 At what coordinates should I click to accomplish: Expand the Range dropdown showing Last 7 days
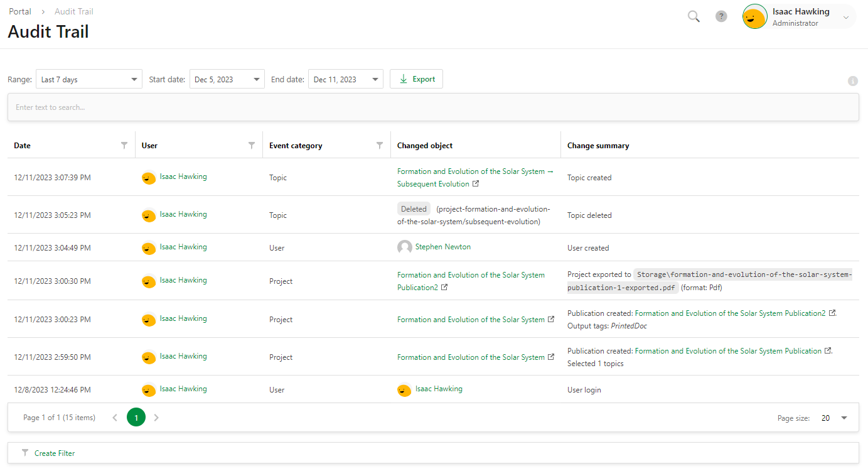(x=134, y=80)
